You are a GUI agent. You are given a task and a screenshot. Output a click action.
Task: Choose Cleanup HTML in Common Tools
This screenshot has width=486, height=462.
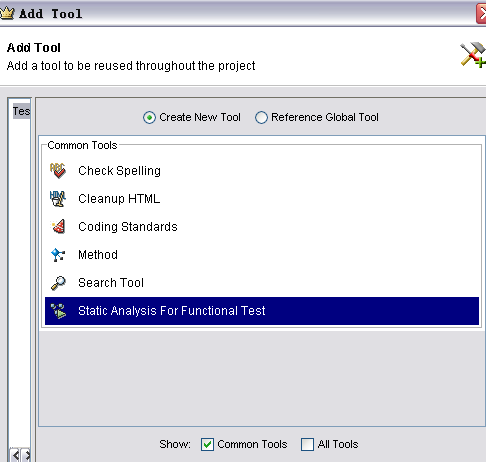pyautogui.click(x=262, y=199)
